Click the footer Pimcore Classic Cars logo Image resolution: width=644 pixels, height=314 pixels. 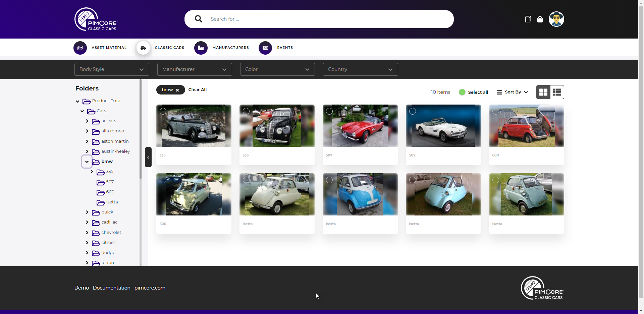click(542, 288)
